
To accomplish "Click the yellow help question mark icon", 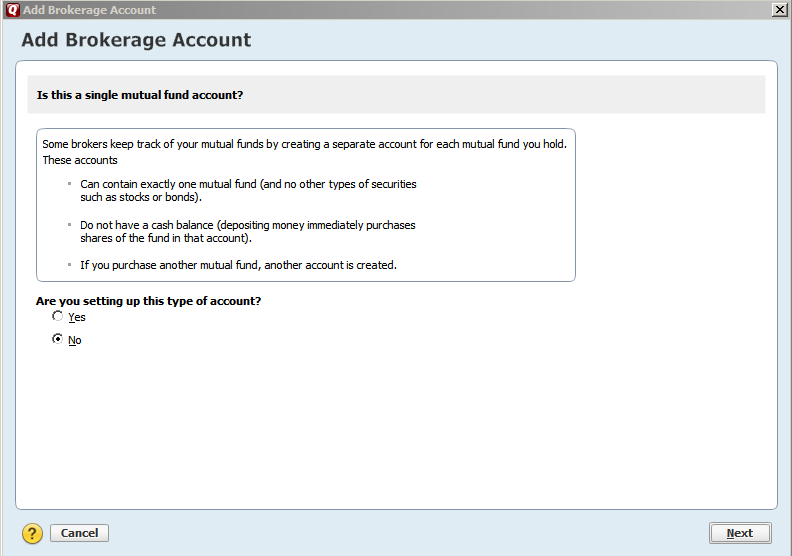I will point(32,533).
